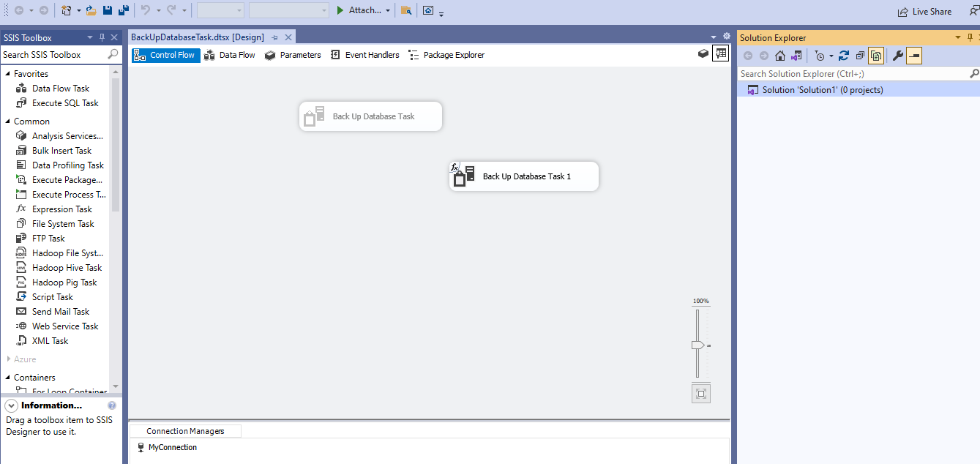
Task: Select the Connection Managers tab
Action: 185,431
